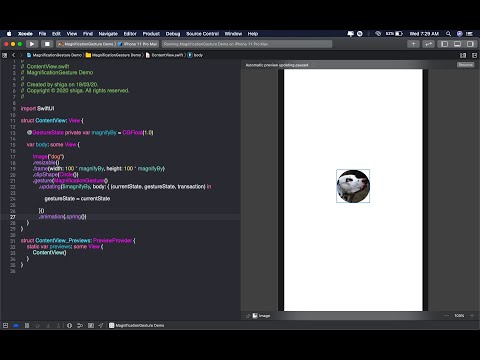The height and width of the screenshot is (360, 480).
Task: Open the Editor menu
Action: (x=130, y=34)
